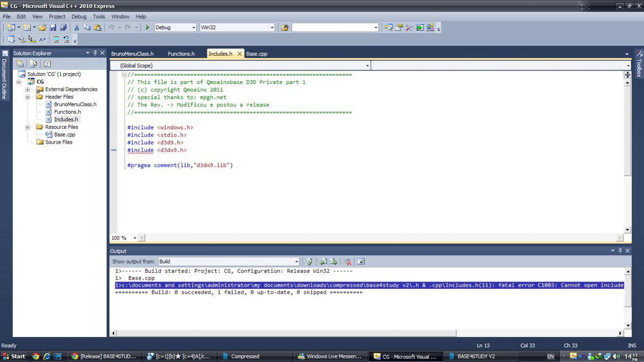Open the Toolbox wrench icon in the toolbar

click(409, 27)
